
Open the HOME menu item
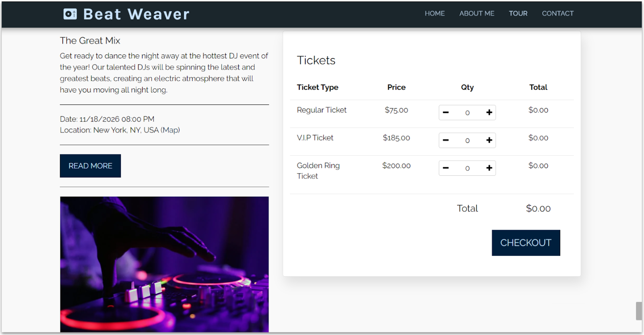pos(434,13)
